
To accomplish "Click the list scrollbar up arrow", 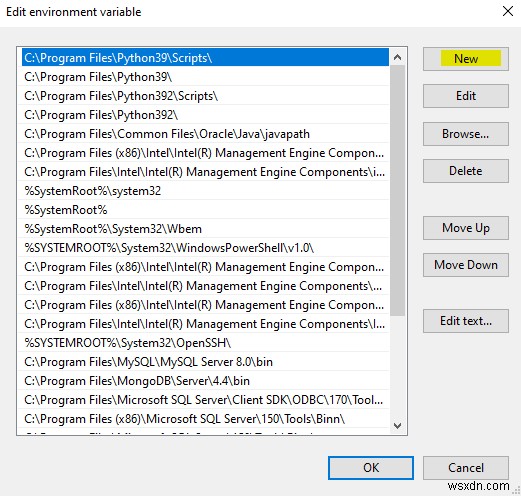I will (397, 57).
